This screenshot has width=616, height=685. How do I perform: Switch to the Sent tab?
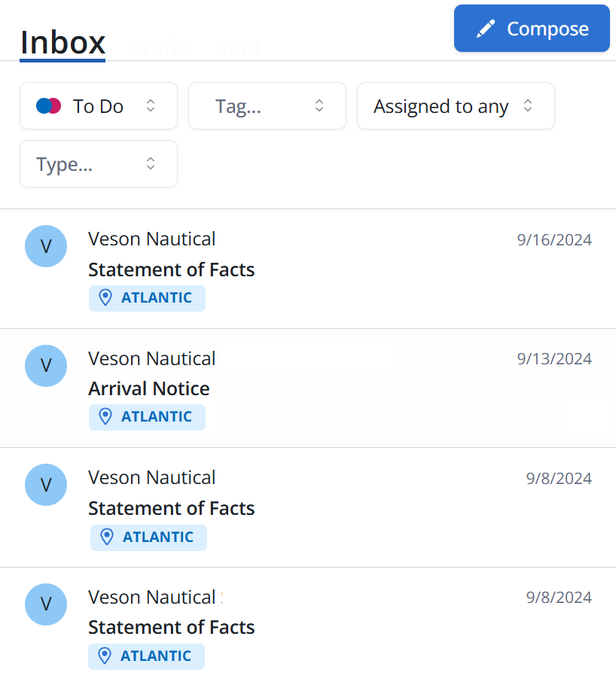[x=237, y=47]
